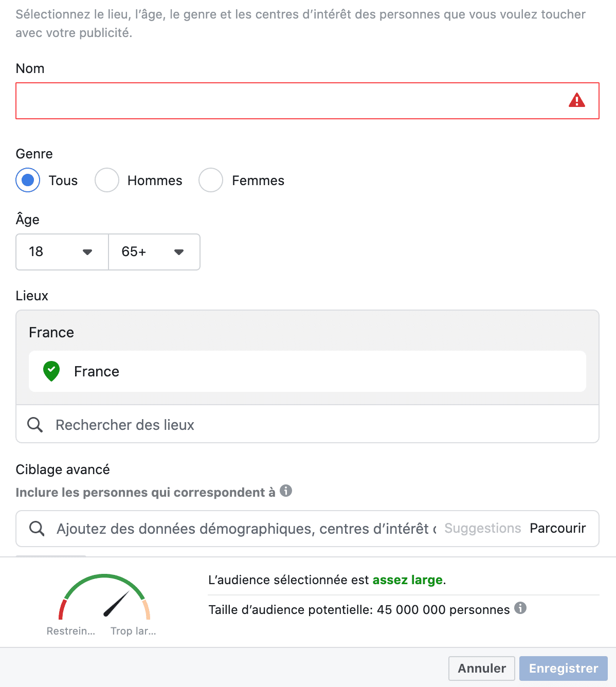Click the Ajoutez des données search field
Image resolution: width=616 pixels, height=687 pixels.
[231, 528]
